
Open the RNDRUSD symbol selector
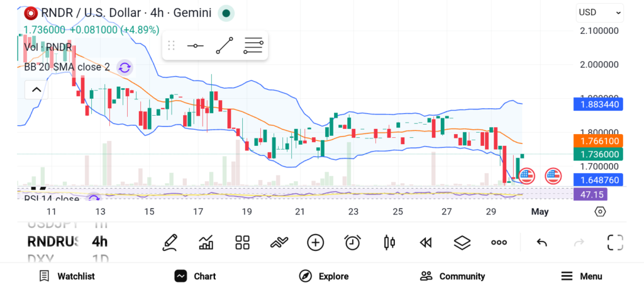pos(52,242)
